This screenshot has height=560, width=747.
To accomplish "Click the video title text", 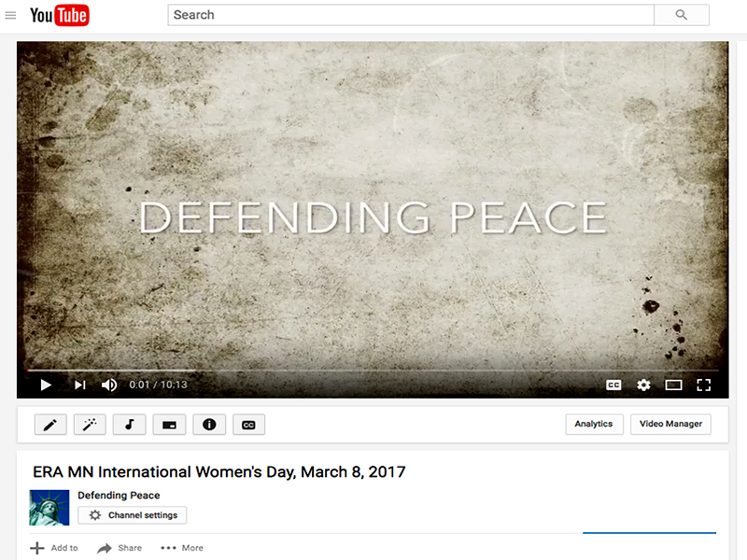I will point(219,472).
